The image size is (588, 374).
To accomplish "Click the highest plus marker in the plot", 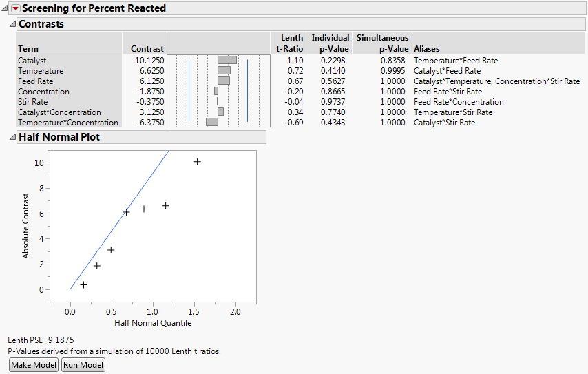I will click(x=197, y=162).
